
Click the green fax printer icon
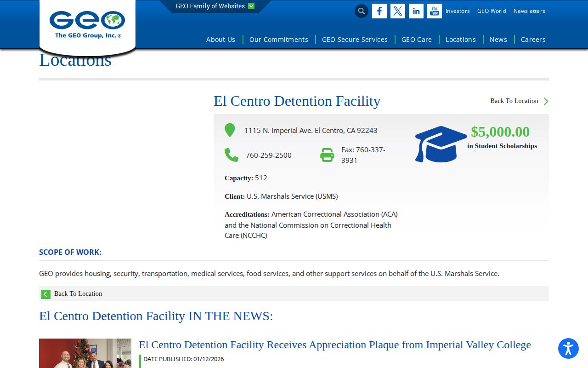pos(327,155)
